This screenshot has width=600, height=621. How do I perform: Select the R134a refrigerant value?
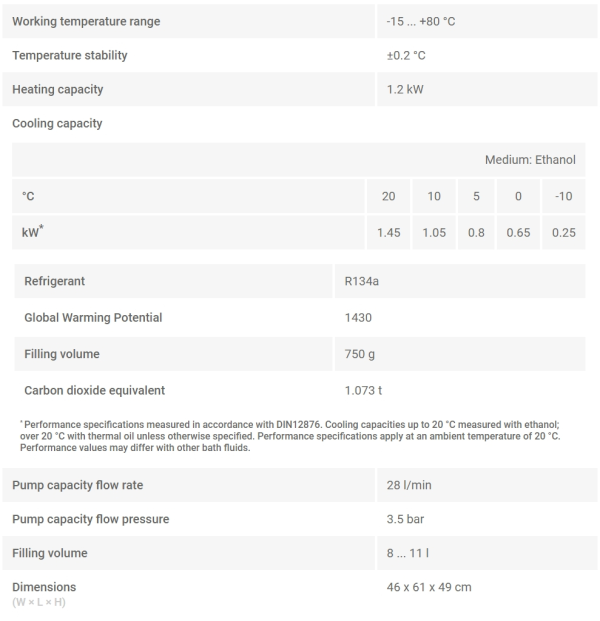coord(362,282)
